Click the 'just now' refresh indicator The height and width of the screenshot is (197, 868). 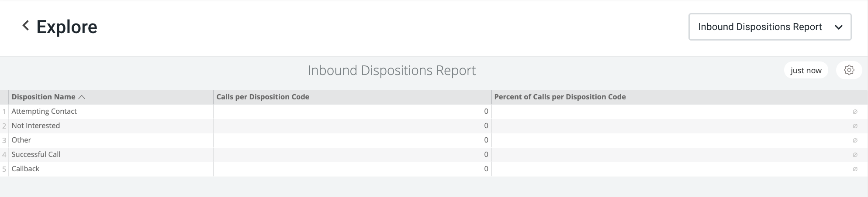(806, 70)
